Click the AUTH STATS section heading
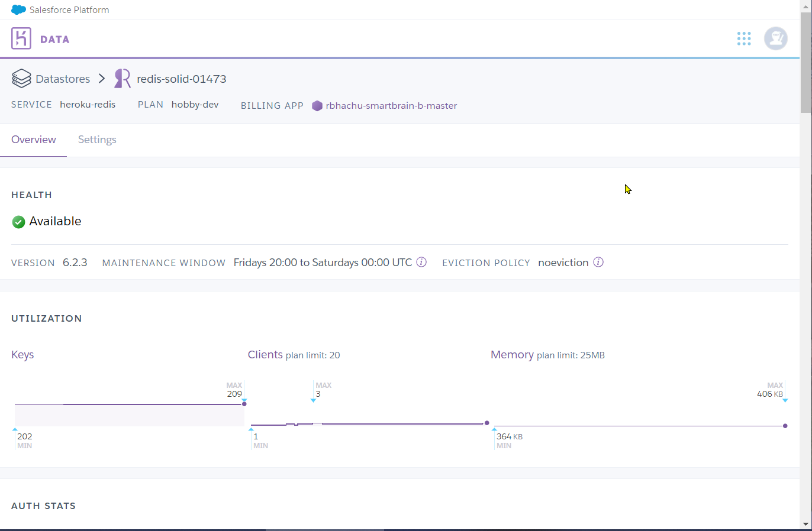This screenshot has height=531, width=812. pyautogui.click(x=43, y=506)
